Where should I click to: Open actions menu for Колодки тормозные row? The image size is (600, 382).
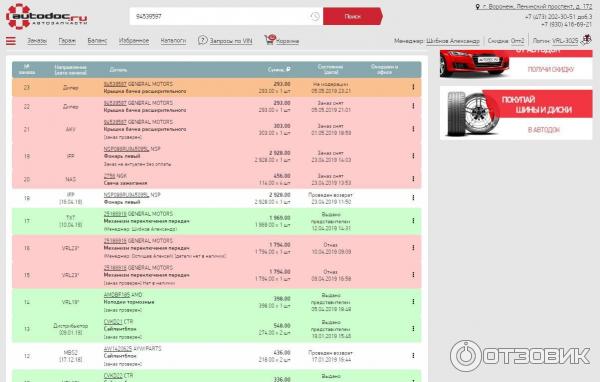coord(413,302)
